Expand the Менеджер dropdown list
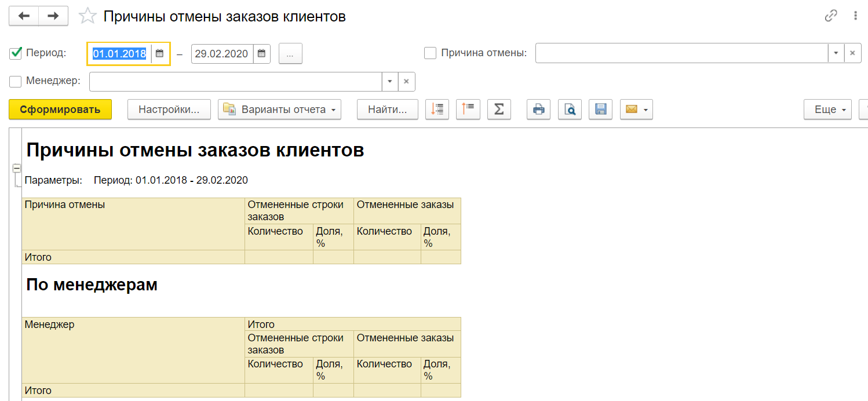 (390, 82)
